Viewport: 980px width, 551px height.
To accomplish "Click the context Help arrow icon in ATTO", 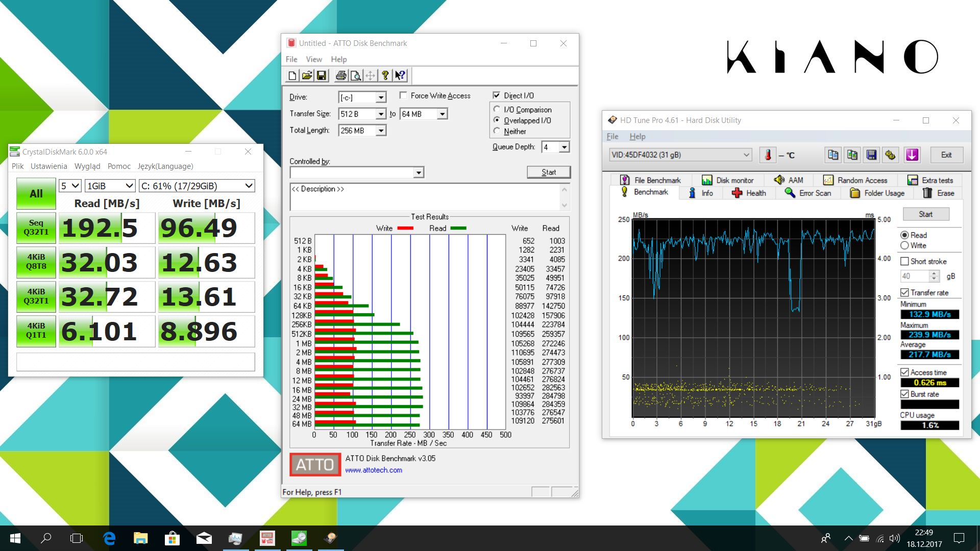I will tap(400, 76).
